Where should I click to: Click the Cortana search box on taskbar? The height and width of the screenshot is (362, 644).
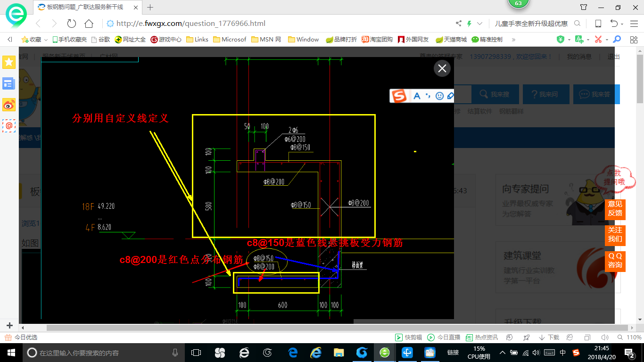coord(104,353)
